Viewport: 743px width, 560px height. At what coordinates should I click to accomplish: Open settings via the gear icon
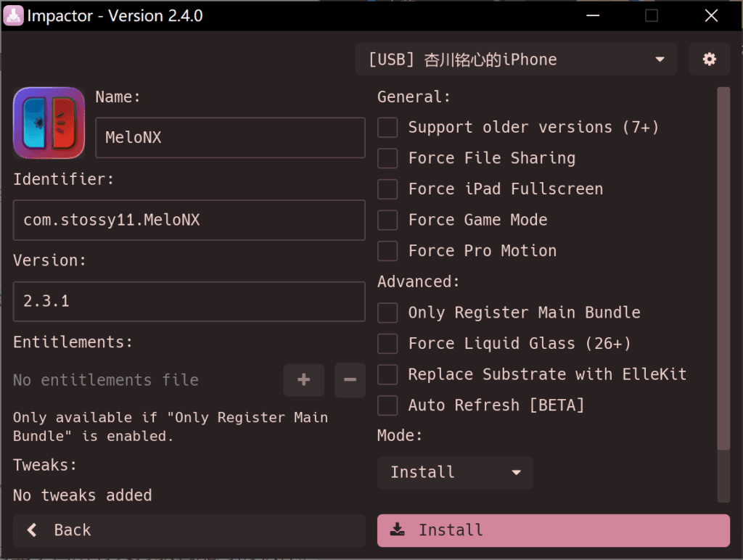[709, 59]
